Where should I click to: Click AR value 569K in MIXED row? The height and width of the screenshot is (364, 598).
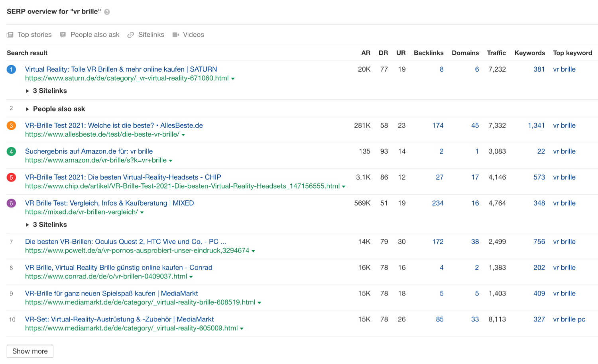tap(362, 203)
